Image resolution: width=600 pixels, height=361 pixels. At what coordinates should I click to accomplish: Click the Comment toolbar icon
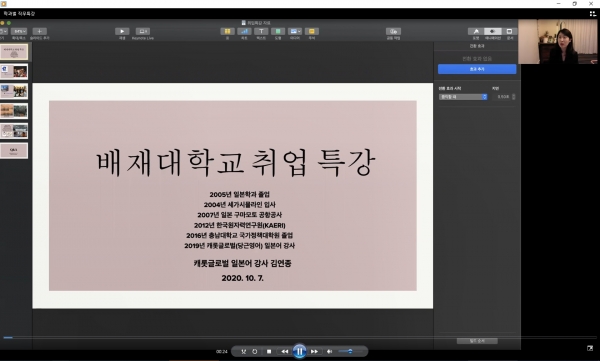[311, 31]
